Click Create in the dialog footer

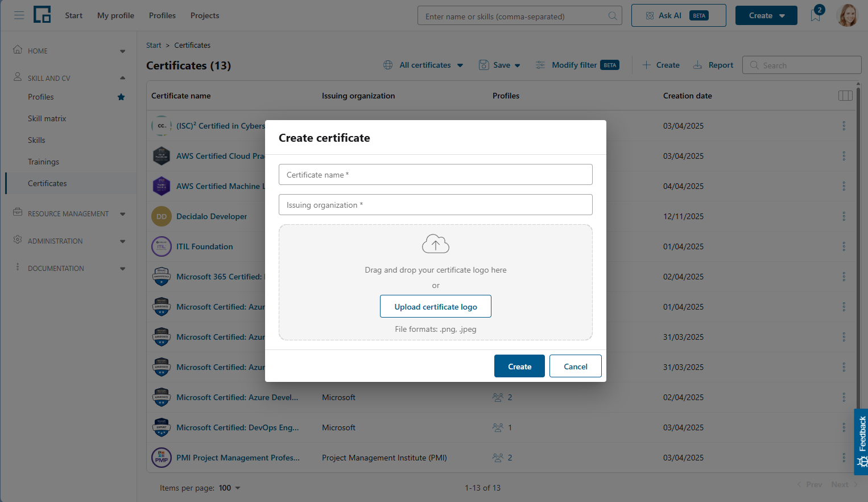[x=519, y=366]
